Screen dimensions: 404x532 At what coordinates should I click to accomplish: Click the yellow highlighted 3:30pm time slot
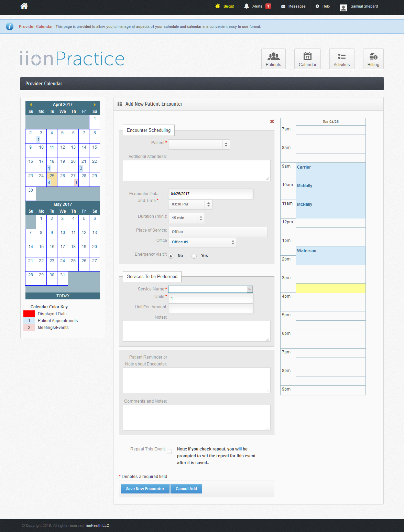tap(330, 288)
